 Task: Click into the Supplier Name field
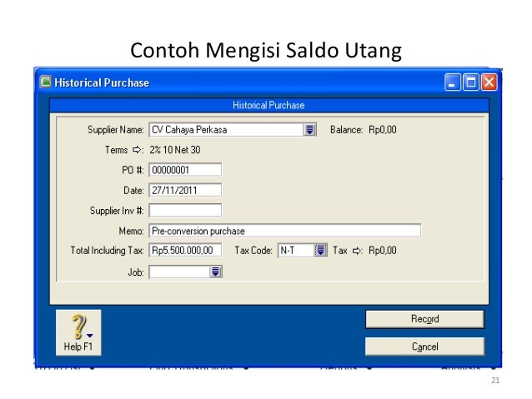pyautogui.click(x=226, y=129)
